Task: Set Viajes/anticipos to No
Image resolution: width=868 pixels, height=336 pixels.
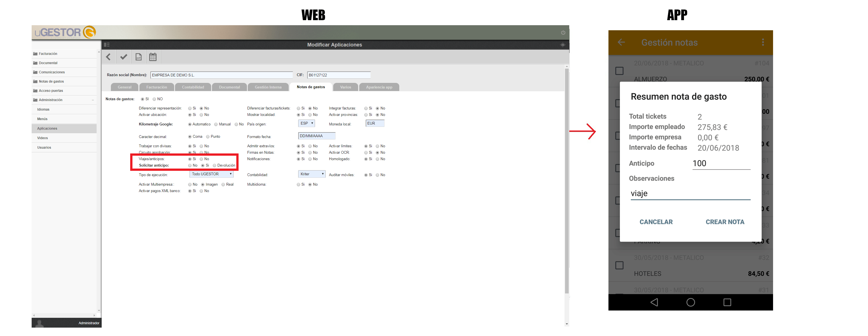Action: coord(202,159)
